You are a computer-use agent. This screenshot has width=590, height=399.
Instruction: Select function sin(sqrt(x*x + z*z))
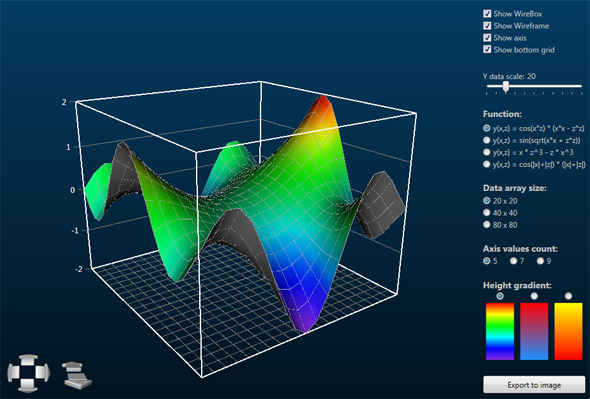pos(487,140)
